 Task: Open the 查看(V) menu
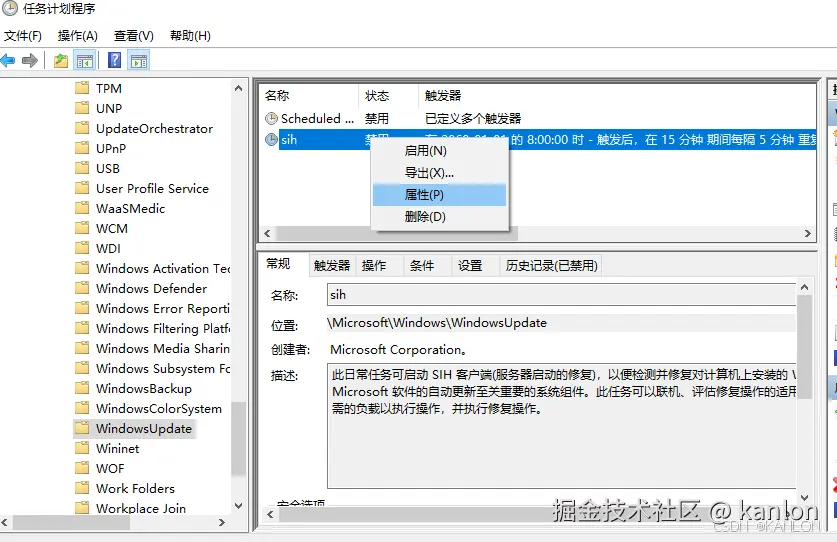pos(134,36)
